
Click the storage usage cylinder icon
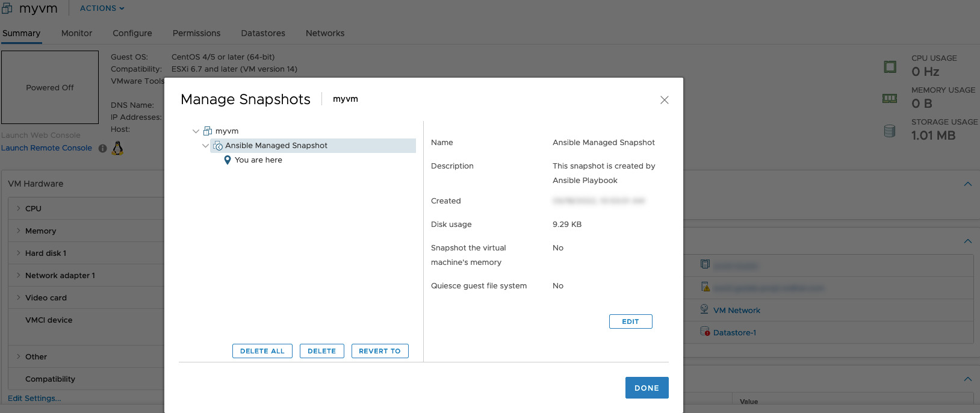pos(890,131)
